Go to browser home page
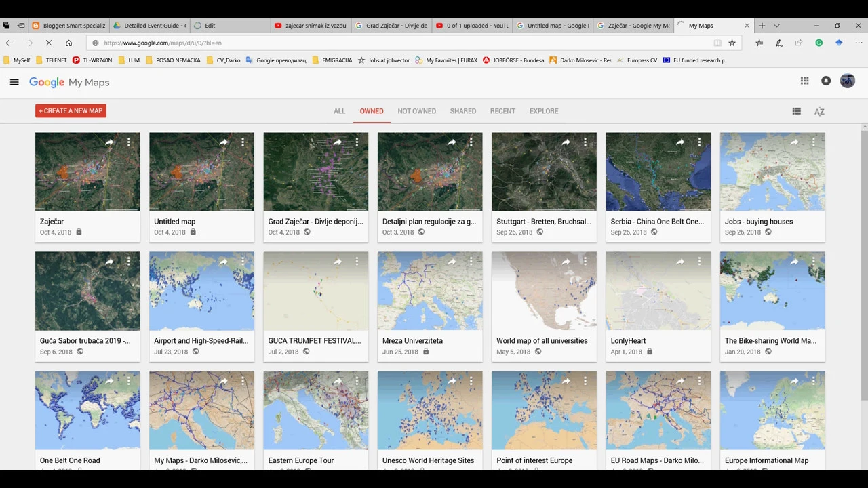 tap(68, 43)
